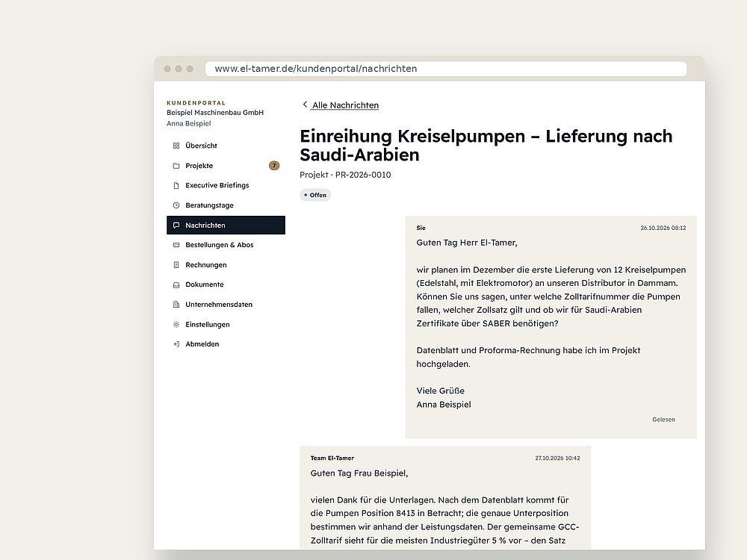
Task: Click the Beispiel Maschinenbau GmbH company name
Action: 215,113
